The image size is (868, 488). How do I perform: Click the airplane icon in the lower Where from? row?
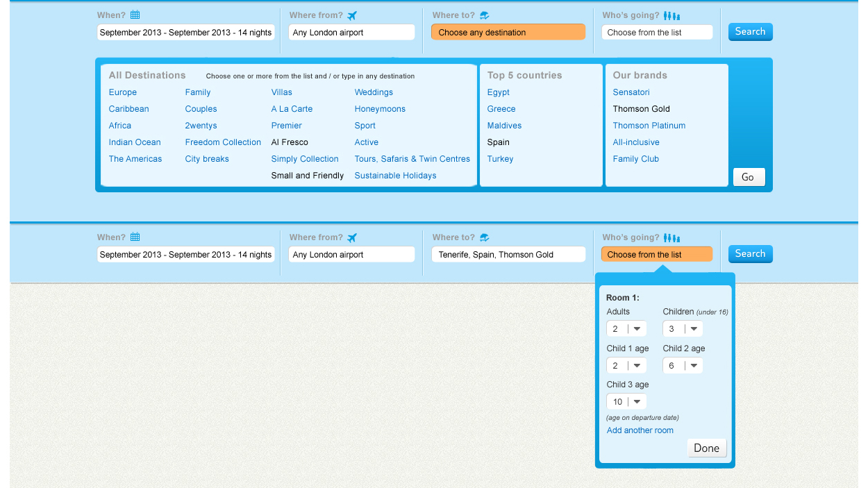(x=352, y=237)
